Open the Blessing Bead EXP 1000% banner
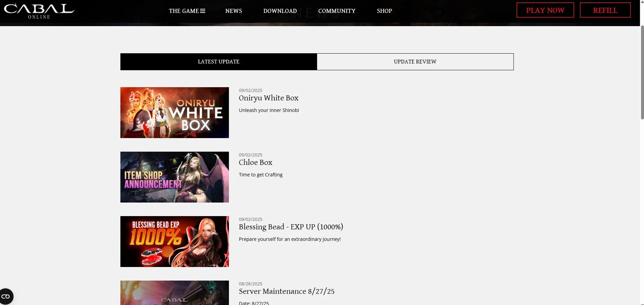 point(175,242)
